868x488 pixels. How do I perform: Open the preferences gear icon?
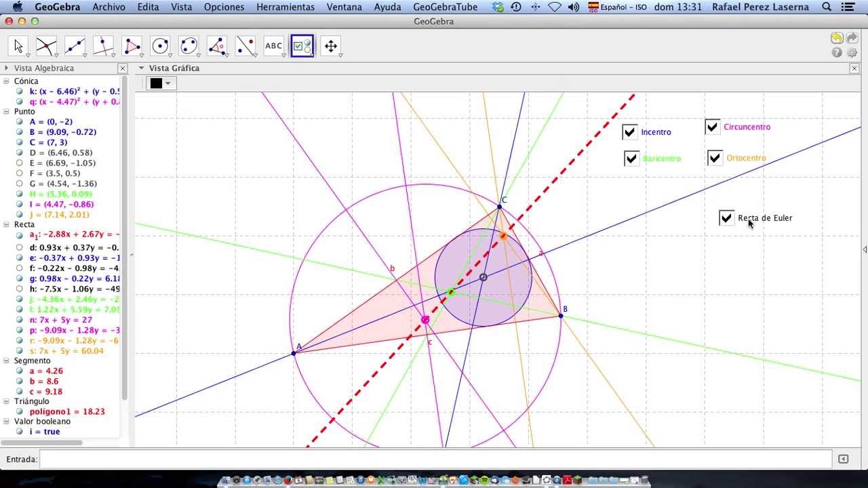click(x=852, y=52)
